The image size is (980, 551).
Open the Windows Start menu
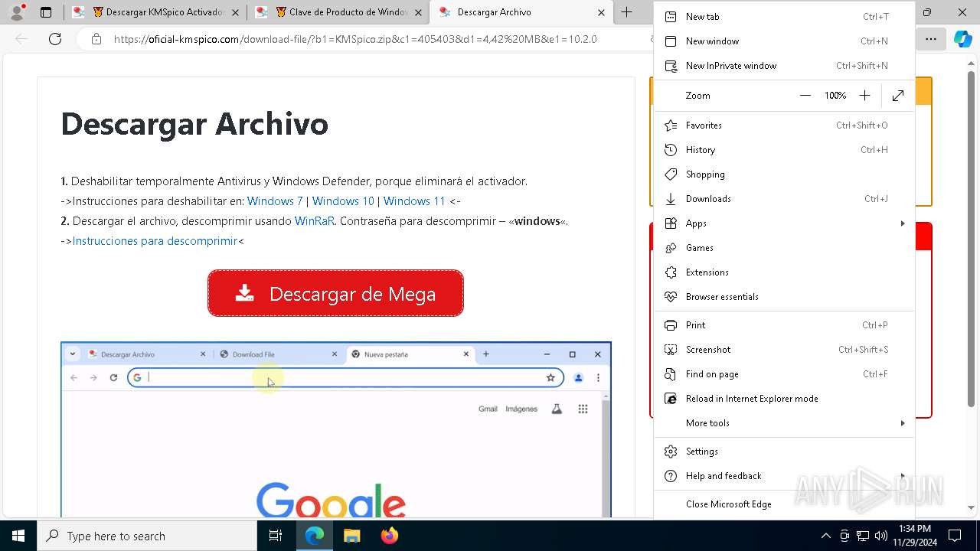[18, 536]
